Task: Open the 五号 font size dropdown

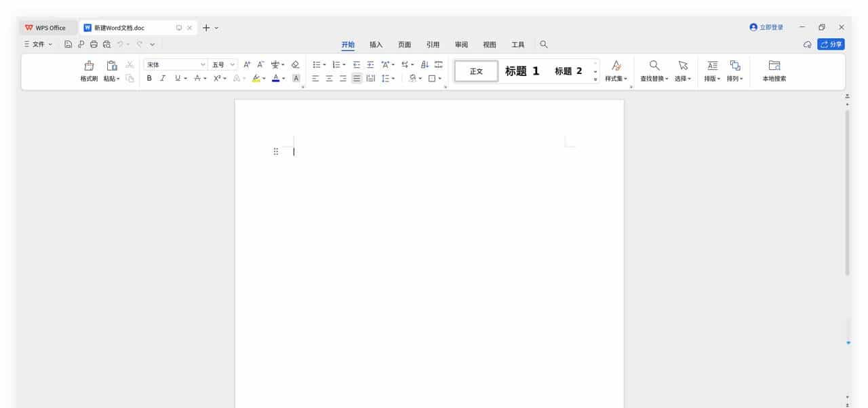Action: pyautogui.click(x=219, y=64)
